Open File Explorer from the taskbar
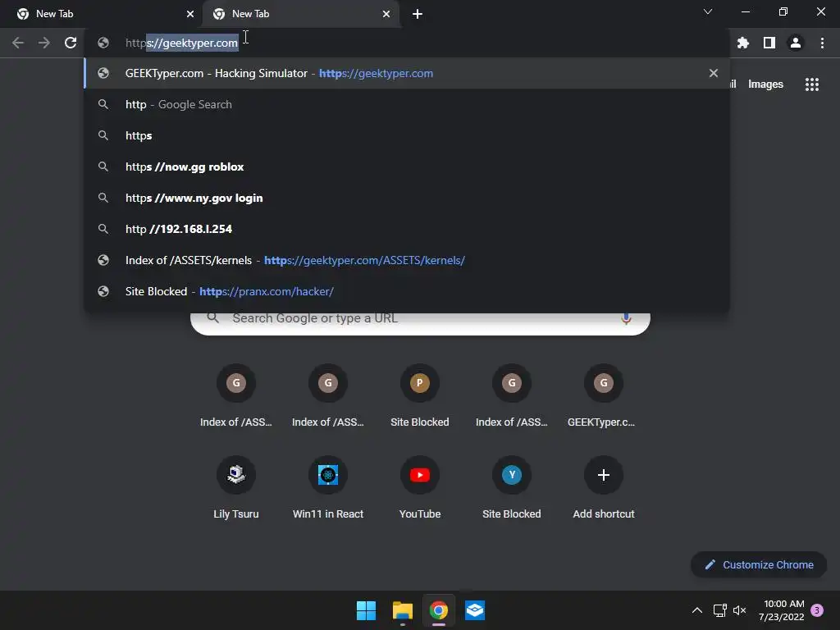The height and width of the screenshot is (630, 840). tap(402, 610)
